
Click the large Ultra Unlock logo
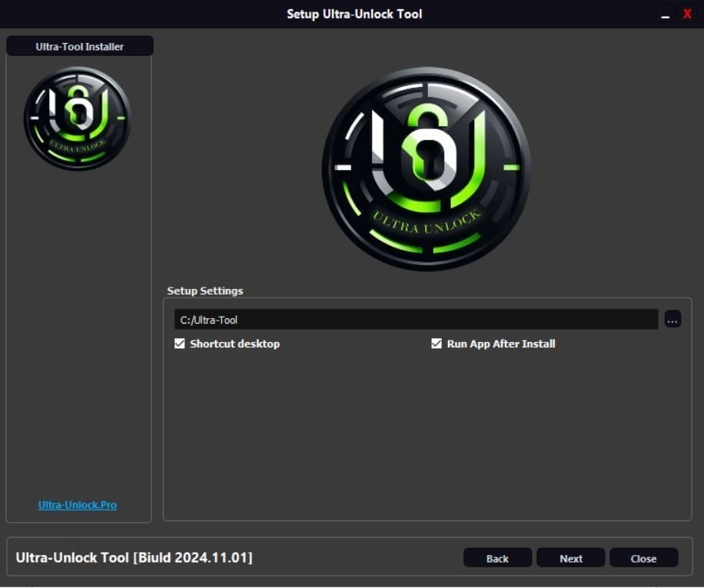426,170
